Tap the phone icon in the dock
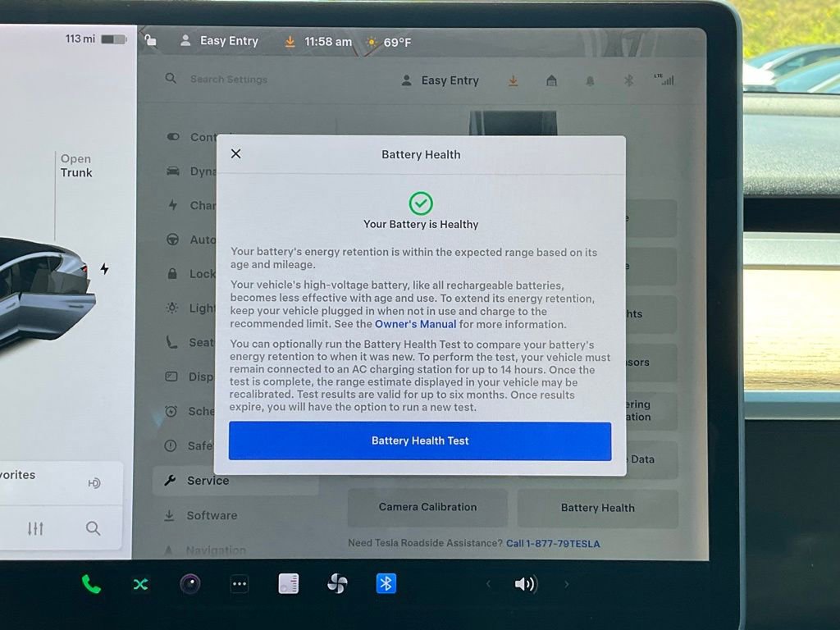Screen dimensions: 840x630 coord(91,584)
